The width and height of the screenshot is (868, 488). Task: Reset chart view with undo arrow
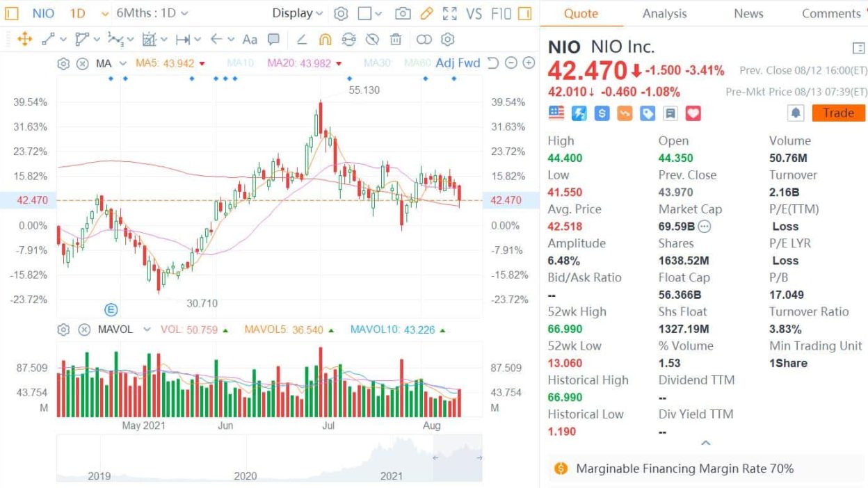[x=493, y=63]
